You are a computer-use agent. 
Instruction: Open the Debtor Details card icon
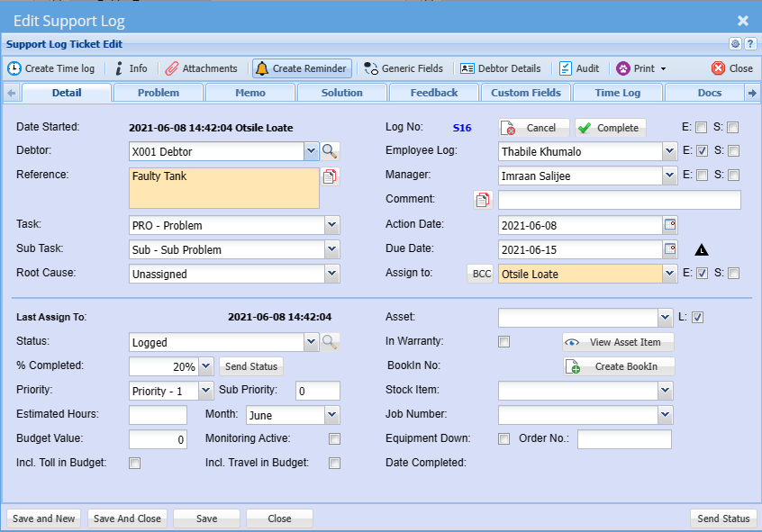point(467,68)
